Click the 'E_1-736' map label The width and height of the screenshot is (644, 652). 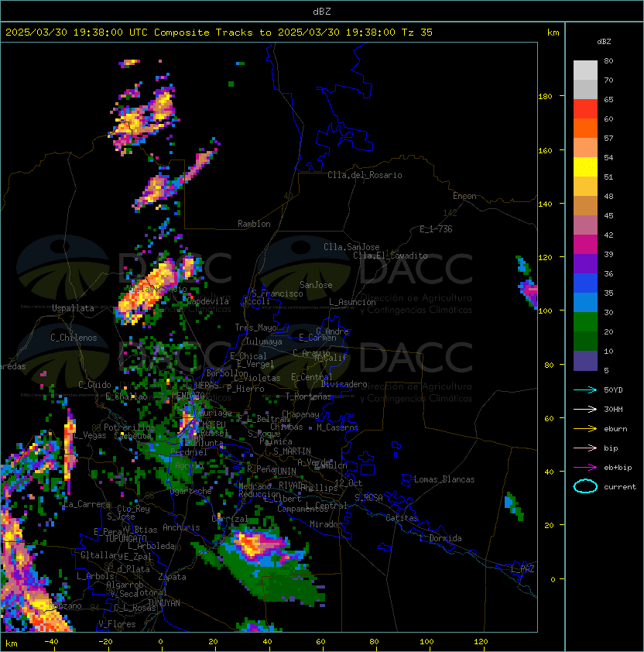436,229
